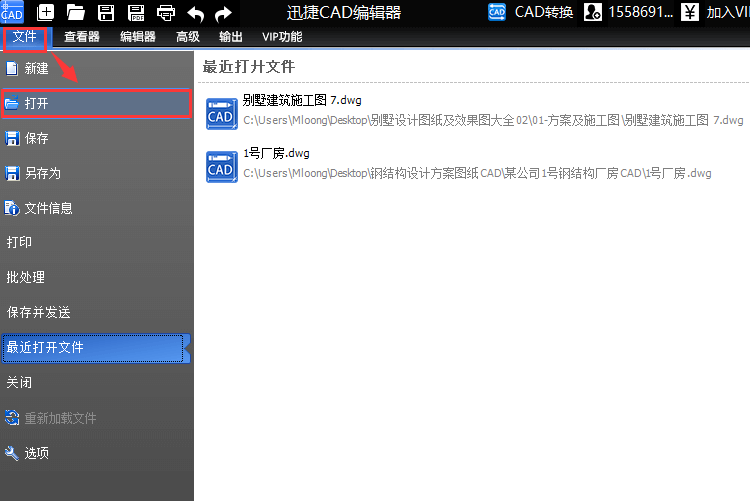Open CAD转换 label
This screenshot has width=750, height=501.
pyautogui.click(x=544, y=12)
